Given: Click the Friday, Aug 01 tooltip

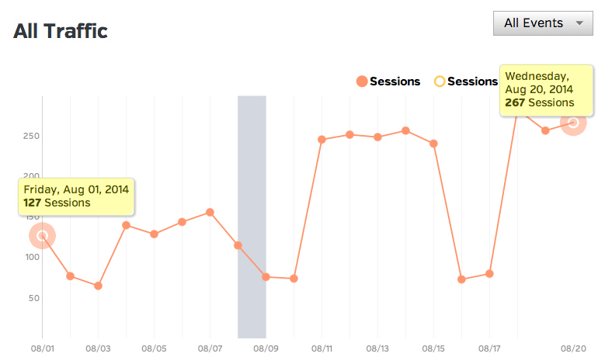Looking at the screenshot, I should tap(76, 196).
